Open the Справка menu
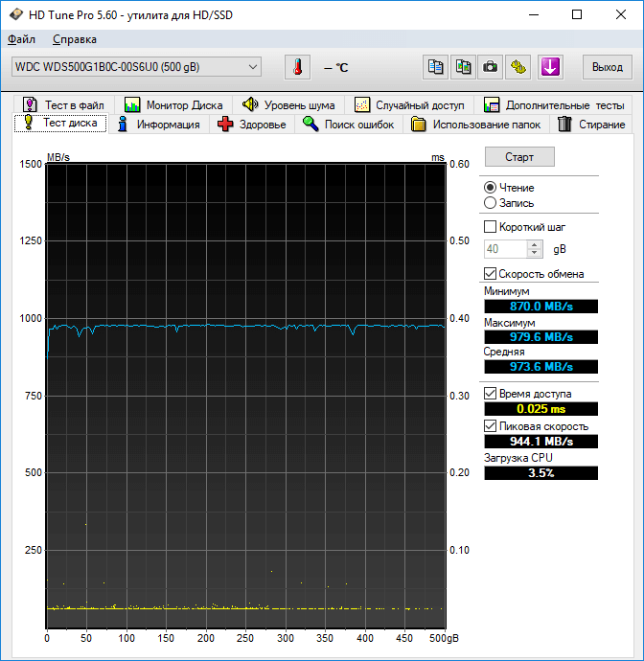644x661 pixels. (x=74, y=39)
